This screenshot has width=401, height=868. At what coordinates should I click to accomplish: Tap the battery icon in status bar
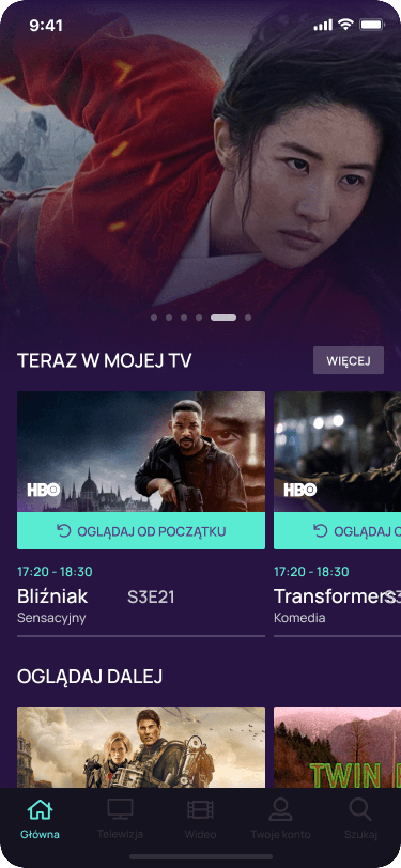pos(372,25)
